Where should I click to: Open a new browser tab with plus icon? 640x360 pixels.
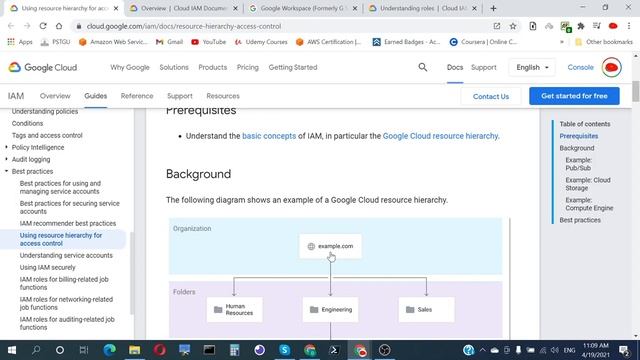(493, 8)
